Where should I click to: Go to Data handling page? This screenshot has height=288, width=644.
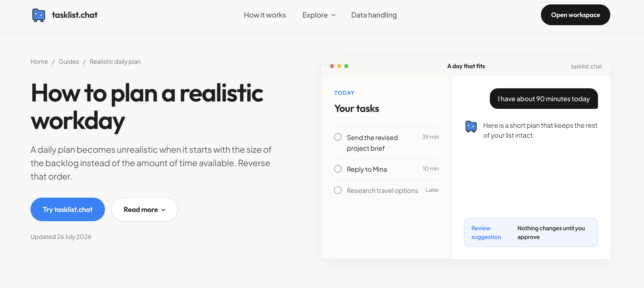point(374,15)
